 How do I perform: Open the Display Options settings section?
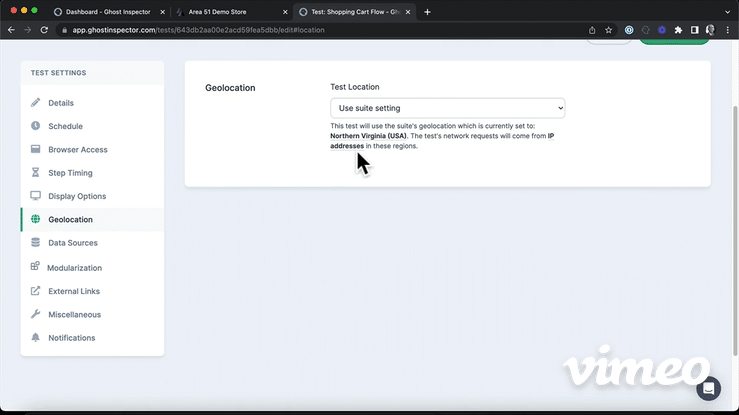point(92,196)
